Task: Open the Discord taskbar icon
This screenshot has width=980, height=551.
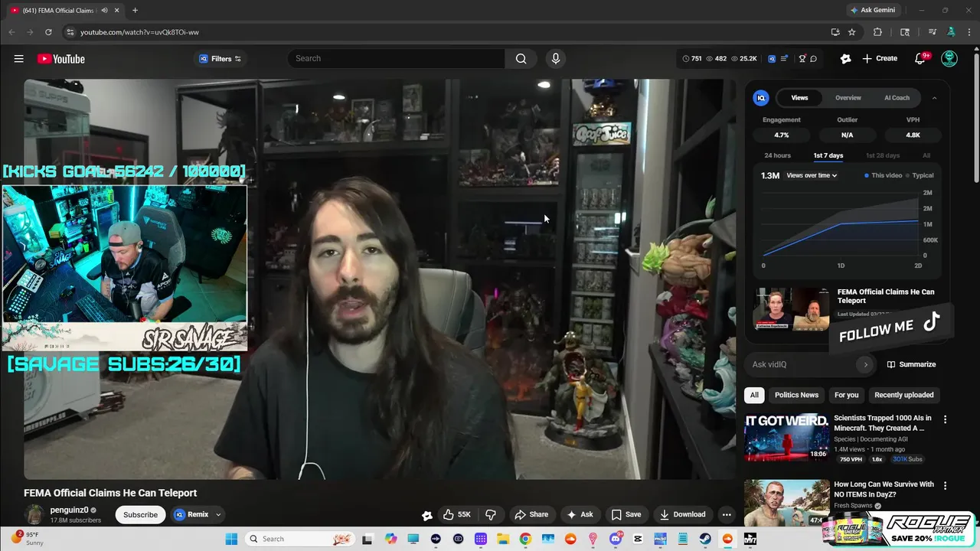Action: [x=616, y=539]
